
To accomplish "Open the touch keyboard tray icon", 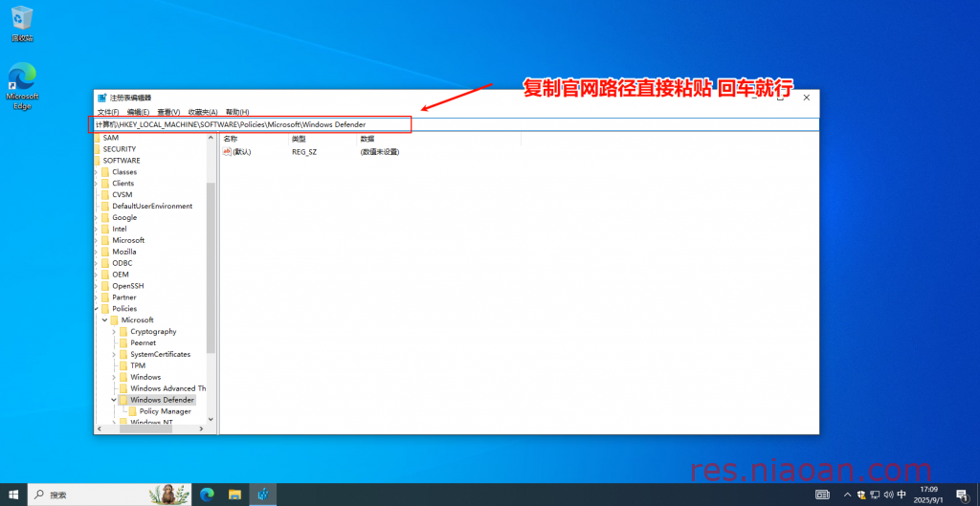I will [x=823, y=495].
